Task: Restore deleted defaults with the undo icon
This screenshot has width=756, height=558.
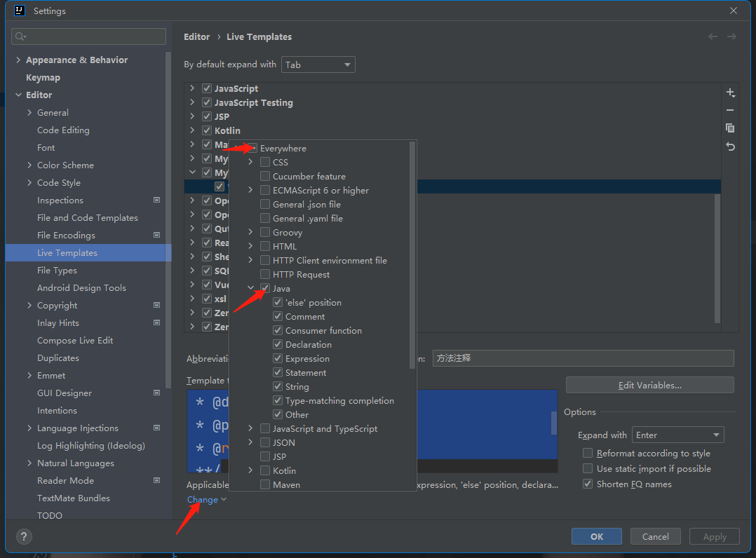Action: pyautogui.click(x=731, y=147)
